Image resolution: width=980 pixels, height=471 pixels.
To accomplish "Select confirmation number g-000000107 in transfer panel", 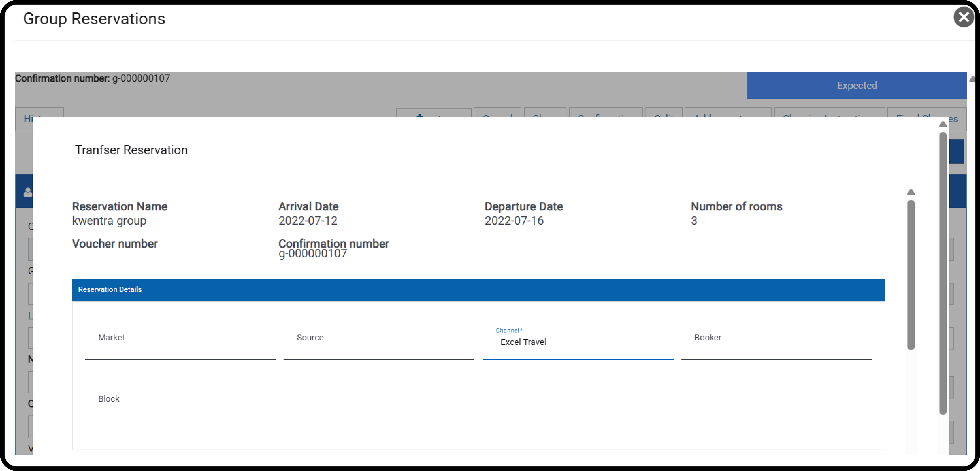I will [x=313, y=253].
